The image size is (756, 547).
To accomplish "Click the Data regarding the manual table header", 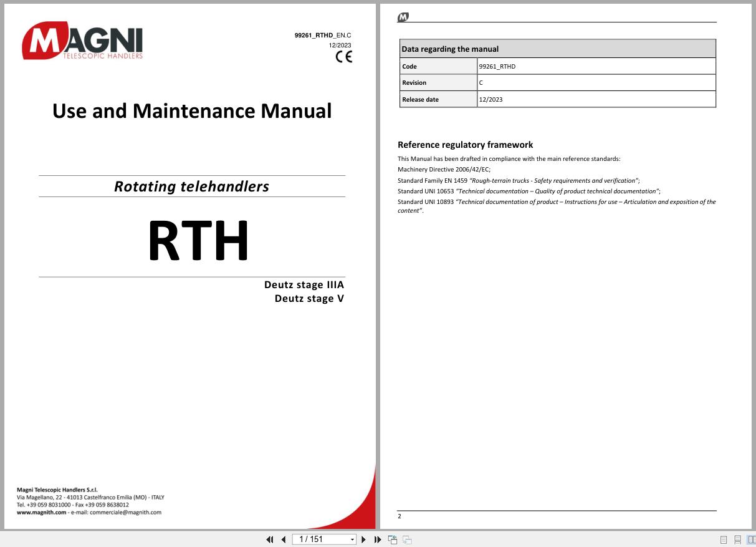I will pos(558,49).
